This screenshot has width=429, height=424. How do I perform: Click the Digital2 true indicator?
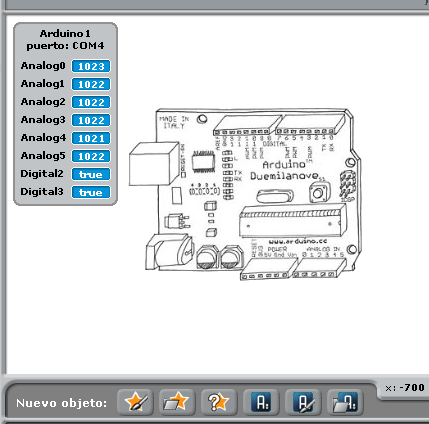[x=91, y=174]
